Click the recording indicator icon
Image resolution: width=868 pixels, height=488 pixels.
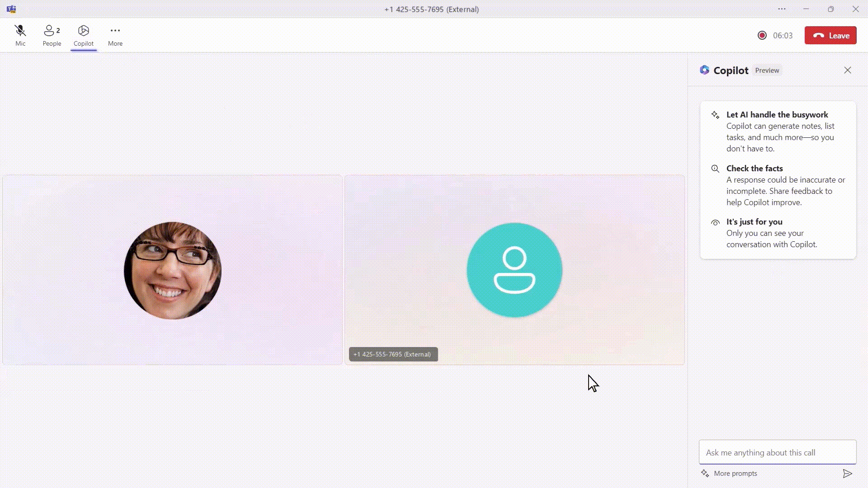(x=762, y=35)
